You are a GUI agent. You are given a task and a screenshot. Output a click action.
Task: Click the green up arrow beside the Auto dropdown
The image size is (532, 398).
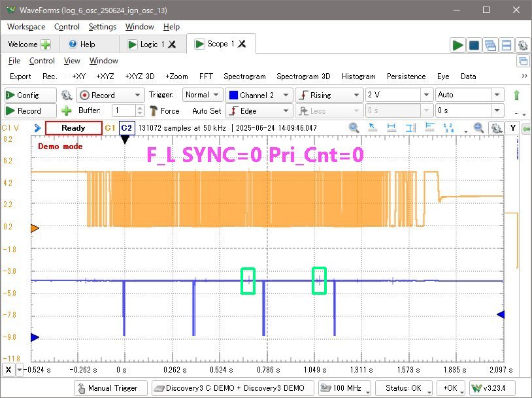tap(516, 95)
